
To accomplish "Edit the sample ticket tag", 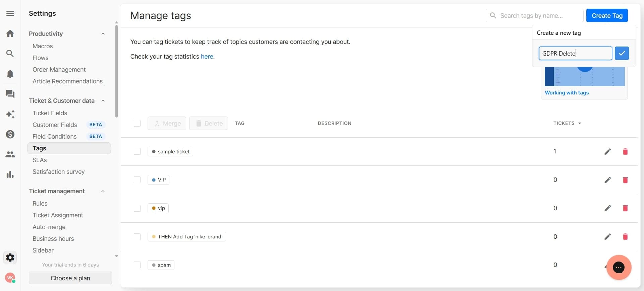I will (607, 152).
